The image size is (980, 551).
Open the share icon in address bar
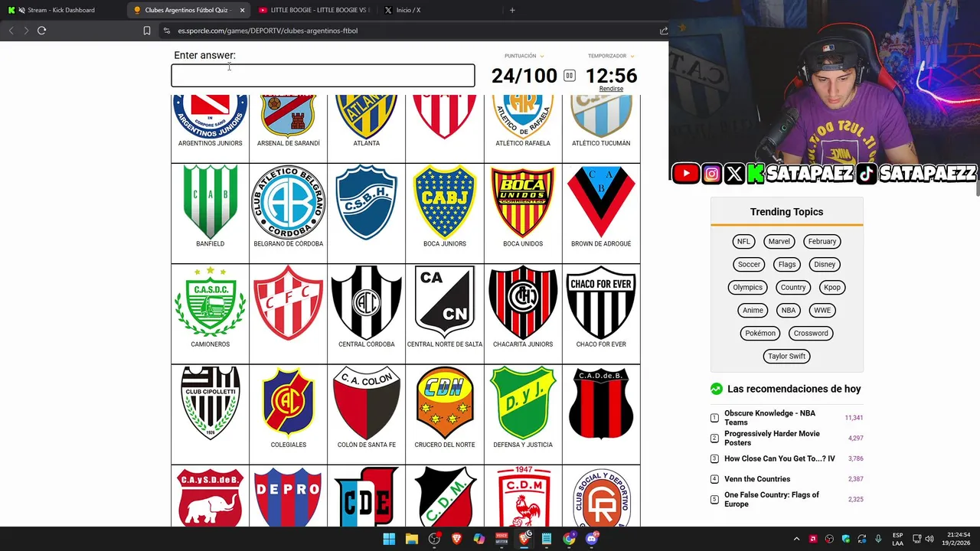click(x=663, y=31)
